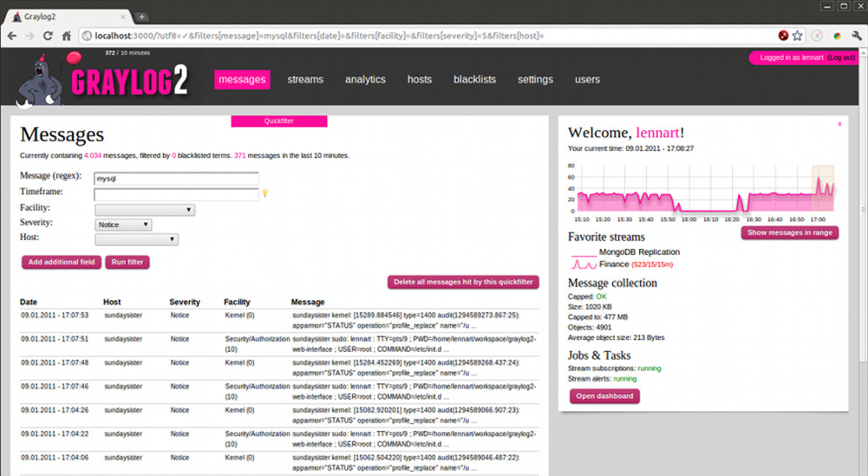Click the lightbulb hint next to Timeframe
The image size is (868, 476).
(265, 193)
